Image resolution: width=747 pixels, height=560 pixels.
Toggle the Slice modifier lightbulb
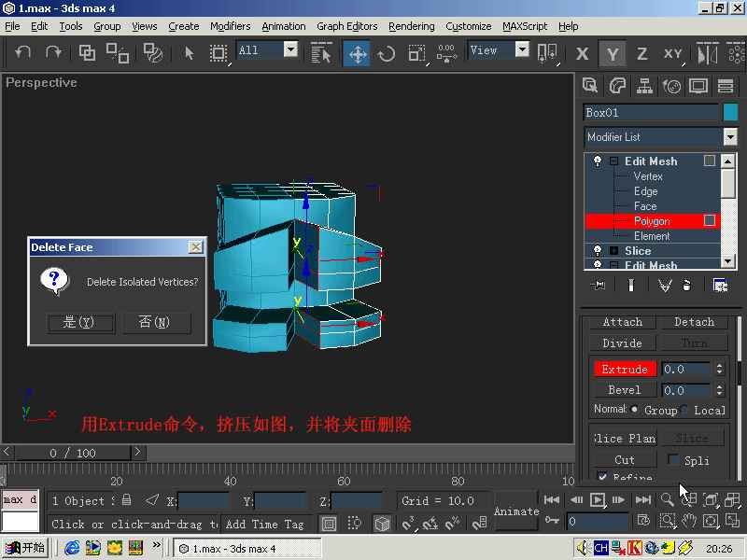tap(598, 250)
